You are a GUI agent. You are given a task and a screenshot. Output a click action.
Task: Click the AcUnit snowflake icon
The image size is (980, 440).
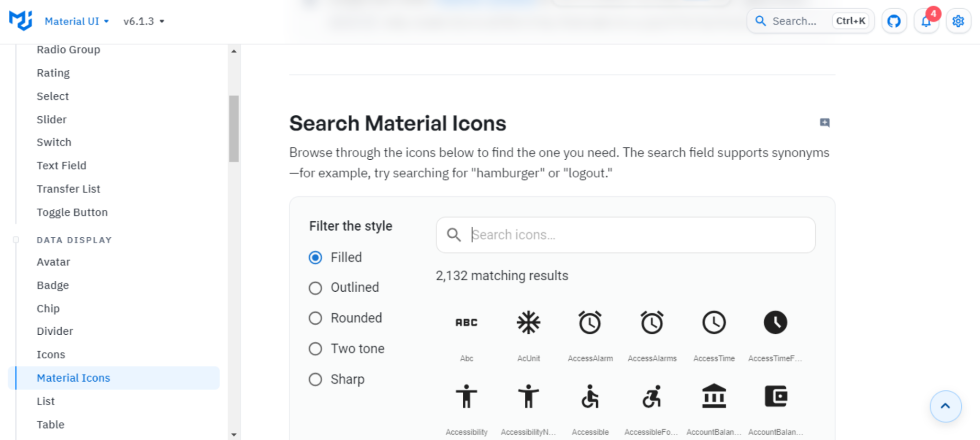coord(528,322)
